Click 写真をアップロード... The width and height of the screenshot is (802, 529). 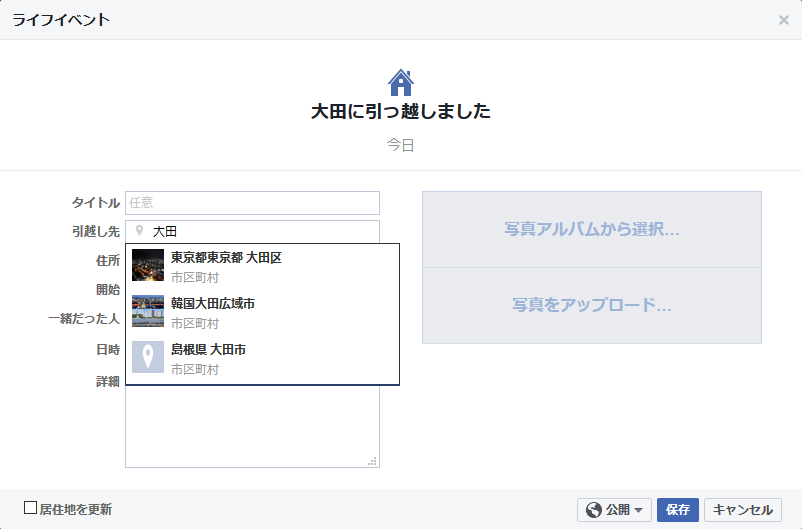[592, 305]
